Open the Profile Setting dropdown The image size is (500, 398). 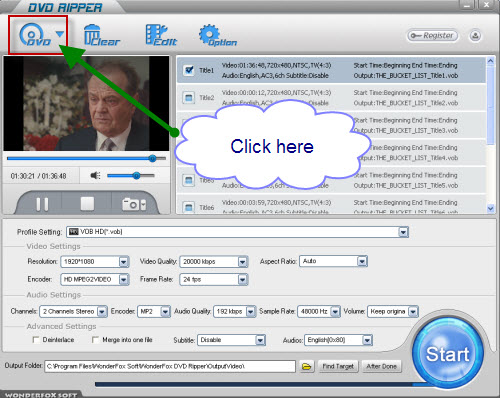(x=237, y=232)
